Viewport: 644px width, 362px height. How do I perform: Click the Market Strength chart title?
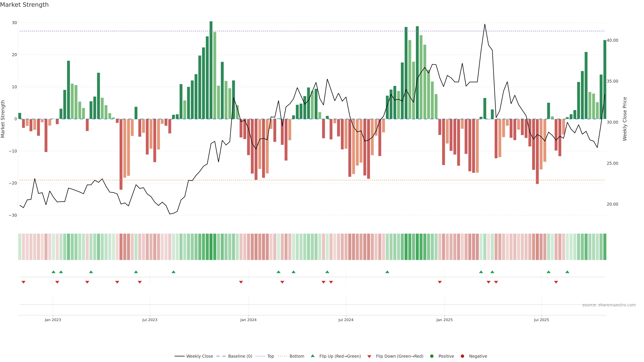[24, 5]
